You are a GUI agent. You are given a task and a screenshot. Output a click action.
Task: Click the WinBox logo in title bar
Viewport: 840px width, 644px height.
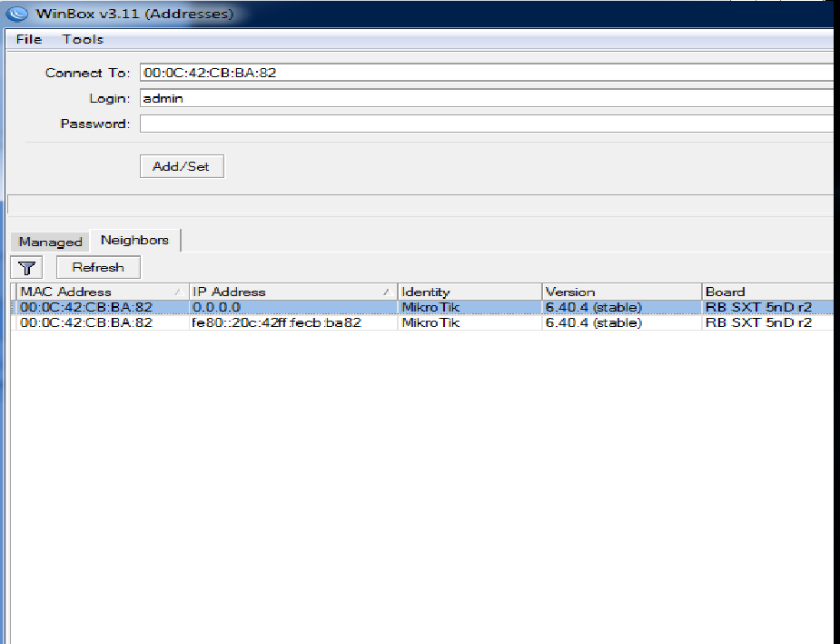tap(16, 14)
